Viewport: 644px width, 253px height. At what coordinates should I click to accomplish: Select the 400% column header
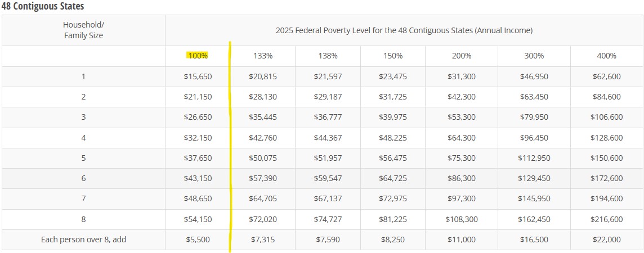click(606, 56)
